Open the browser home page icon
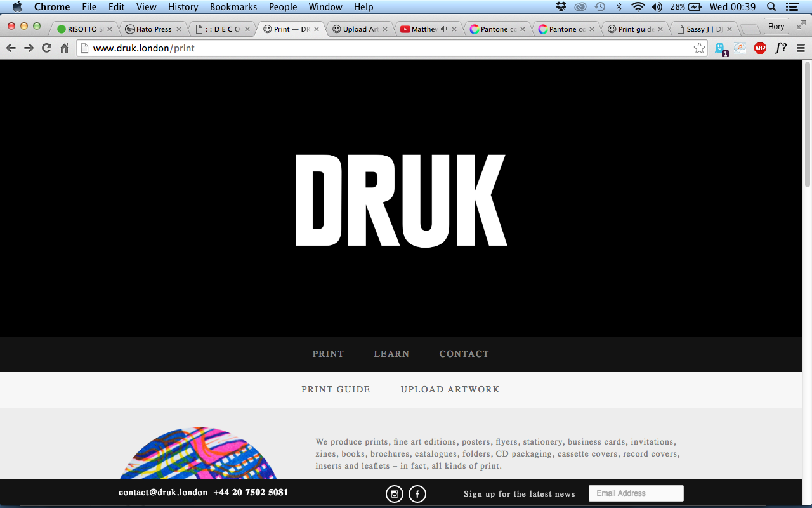The height and width of the screenshot is (508, 812). 64,48
